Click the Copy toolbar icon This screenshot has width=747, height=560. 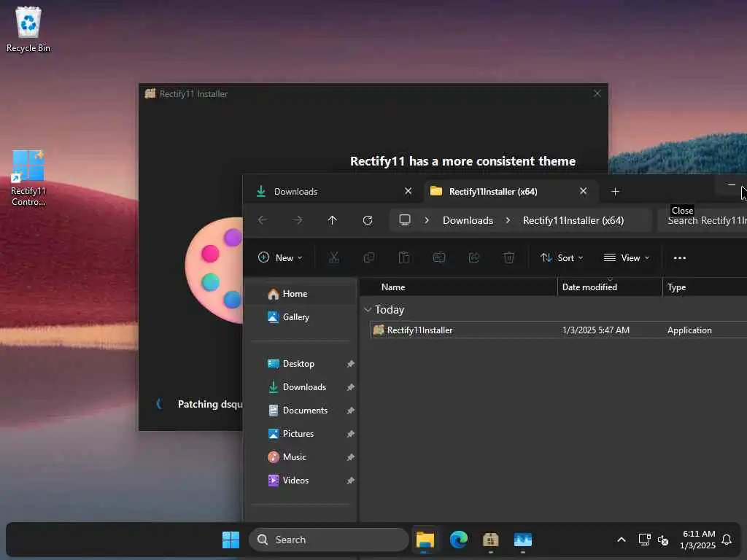368,257
